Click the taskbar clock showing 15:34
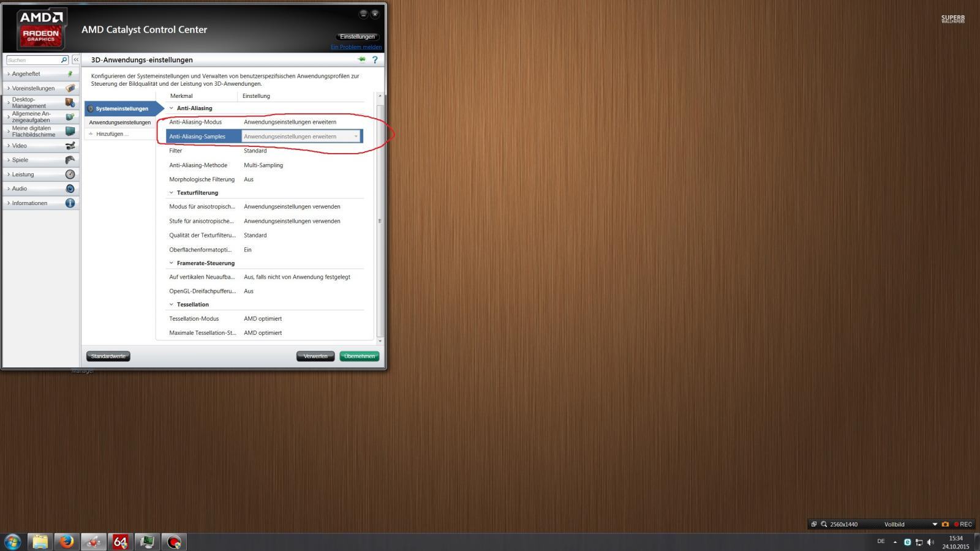Image resolution: width=980 pixels, height=551 pixels. pos(956,542)
